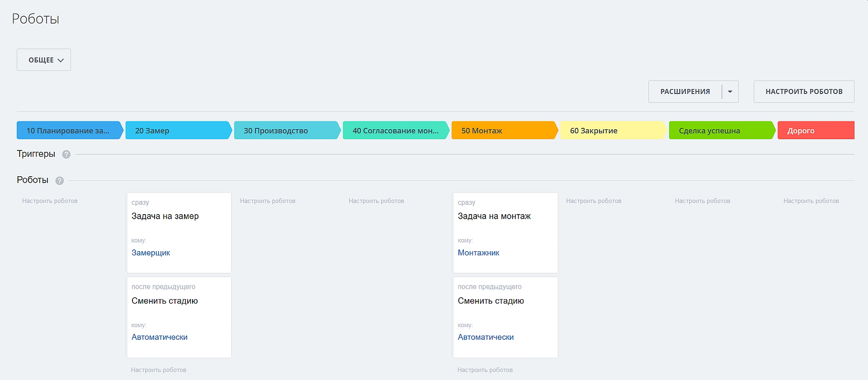Click the РАСШИРЕНИЯ button
The image size is (868, 380).
(x=685, y=92)
